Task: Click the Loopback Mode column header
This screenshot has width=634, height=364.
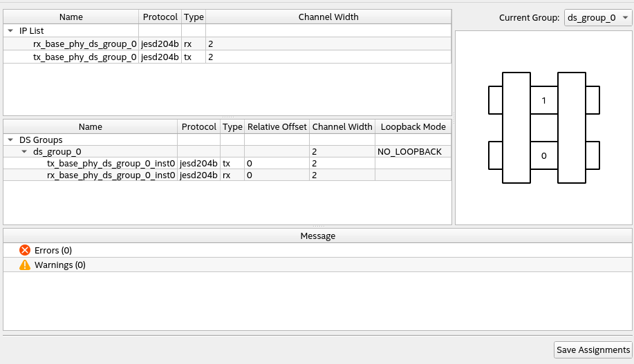Action: pos(413,127)
